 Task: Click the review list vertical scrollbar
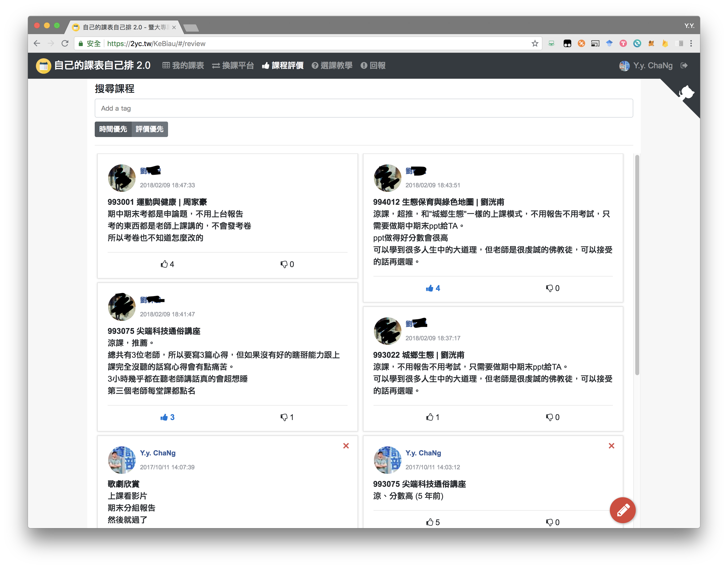(x=637, y=265)
